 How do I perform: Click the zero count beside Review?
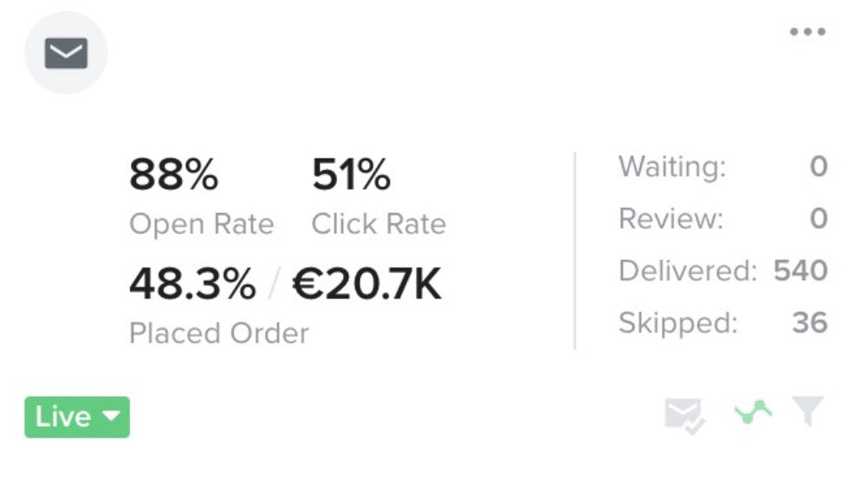click(818, 218)
